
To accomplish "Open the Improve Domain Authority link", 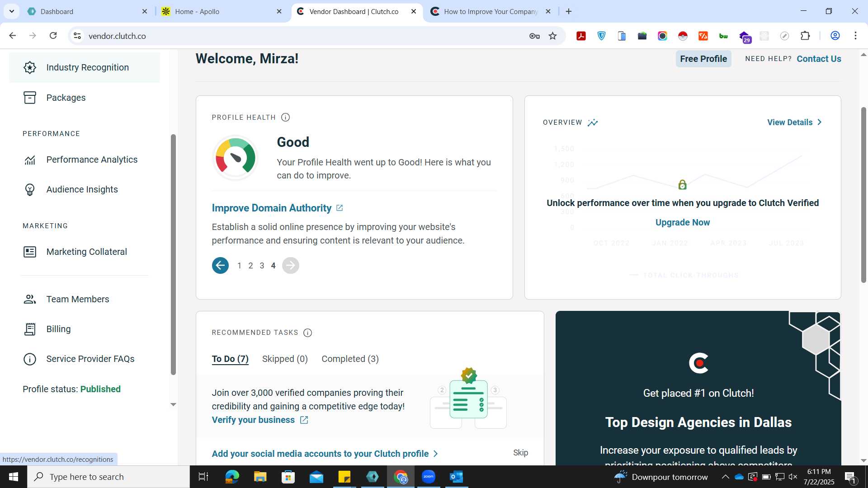I will (x=272, y=208).
